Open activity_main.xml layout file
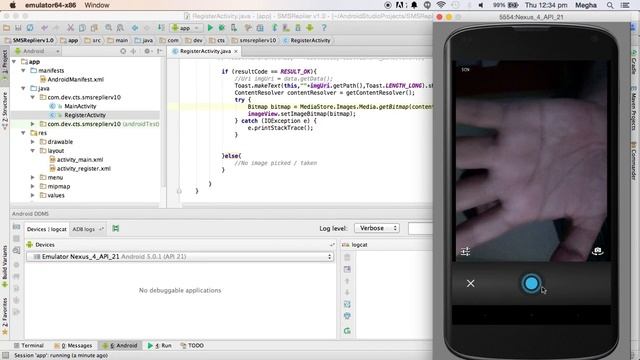The height and width of the screenshot is (360, 640). click(x=76, y=160)
